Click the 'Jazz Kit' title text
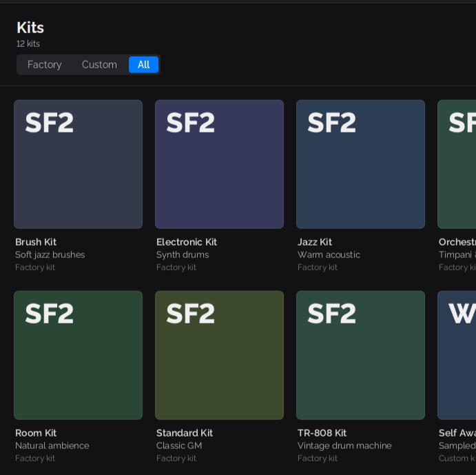Screen dimensions: 476x475 [315, 242]
